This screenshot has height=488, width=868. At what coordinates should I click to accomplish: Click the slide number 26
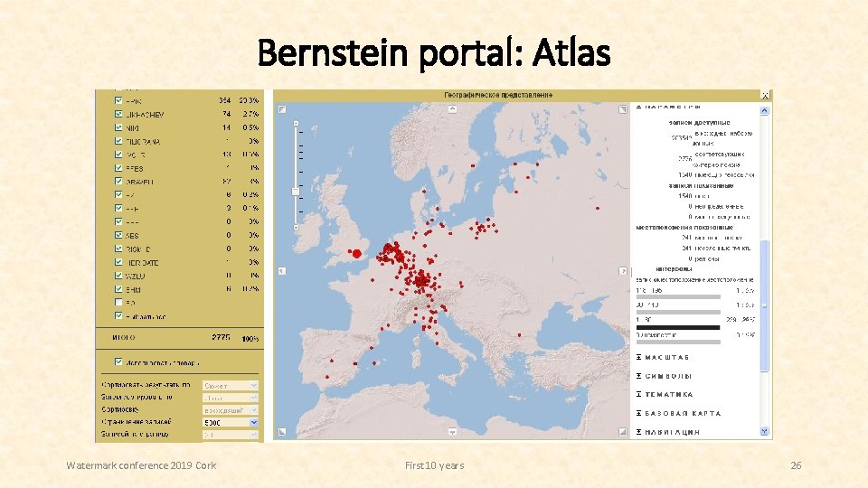click(x=796, y=465)
